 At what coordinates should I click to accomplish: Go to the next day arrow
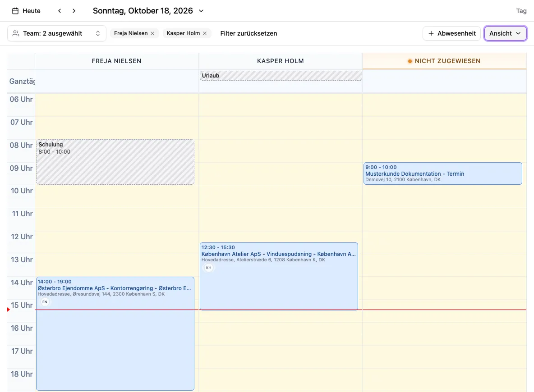click(74, 11)
